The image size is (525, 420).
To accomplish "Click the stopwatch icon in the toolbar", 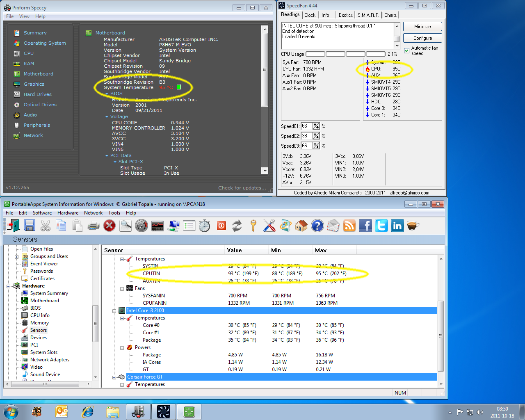I will (x=204, y=226).
